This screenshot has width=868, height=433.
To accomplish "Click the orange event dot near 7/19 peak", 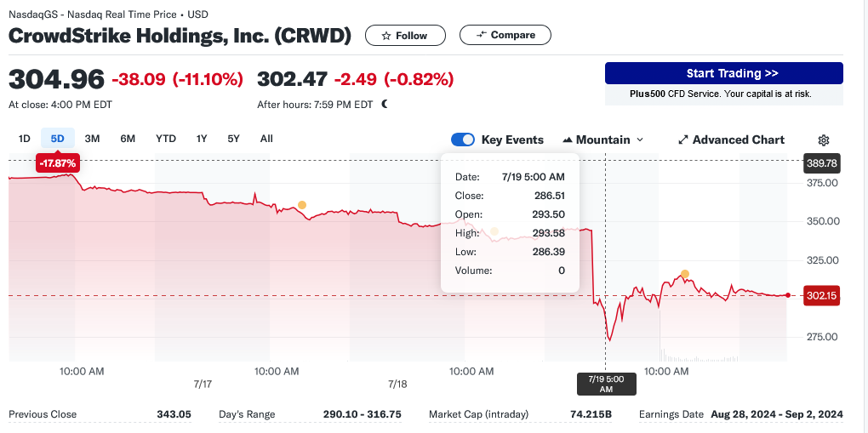I will pyautogui.click(x=684, y=274).
